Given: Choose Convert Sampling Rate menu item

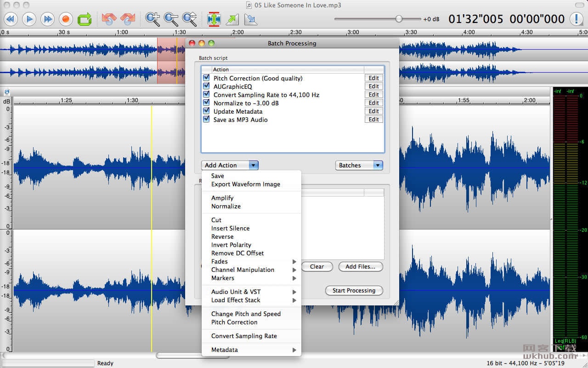Looking at the screenshot, I should tap(251, 336).
